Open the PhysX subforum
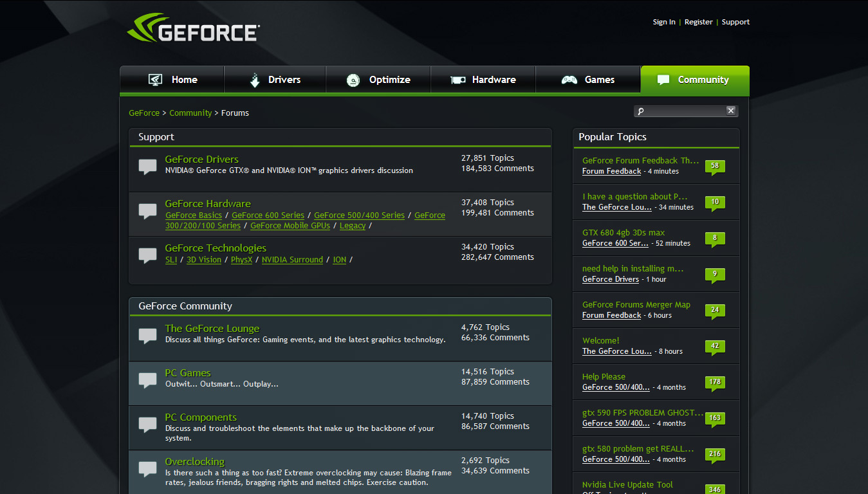The height and width of the screenshot is (494, 868). tap(241, 260)
